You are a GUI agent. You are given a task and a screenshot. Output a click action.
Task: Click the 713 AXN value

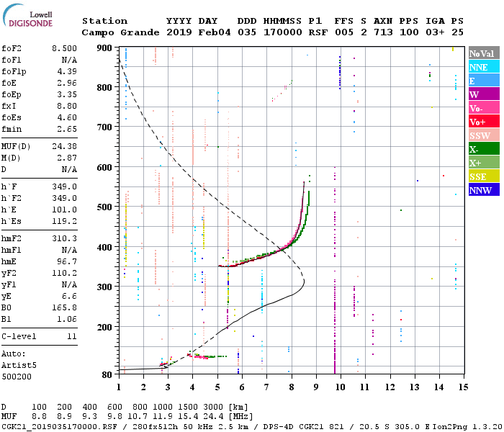coord(383,32)
